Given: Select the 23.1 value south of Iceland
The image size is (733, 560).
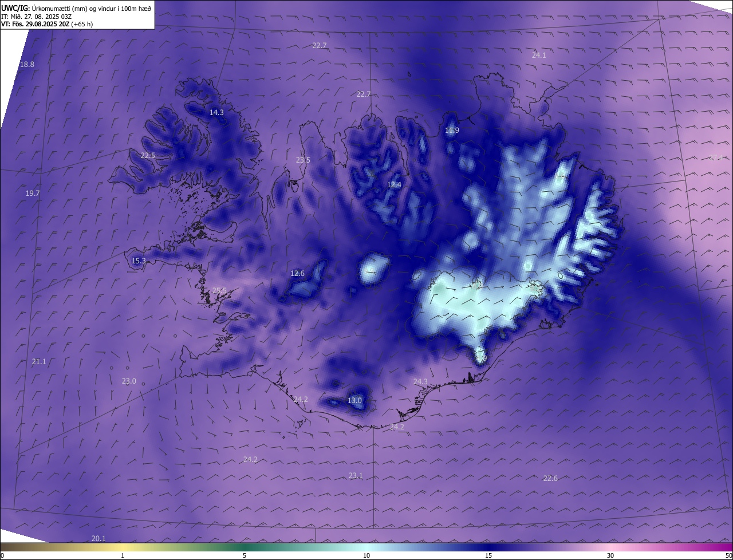Looking at the screenshot, I should [x=356, y=476].
